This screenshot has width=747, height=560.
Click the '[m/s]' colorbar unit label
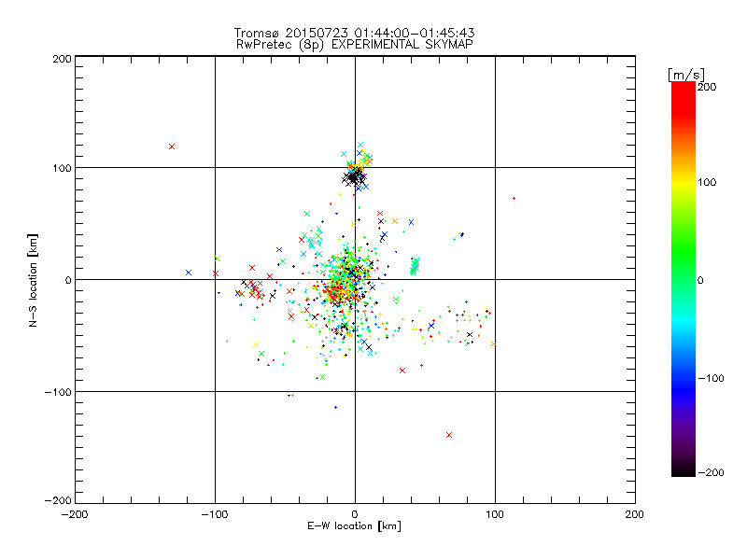(686, 75)
